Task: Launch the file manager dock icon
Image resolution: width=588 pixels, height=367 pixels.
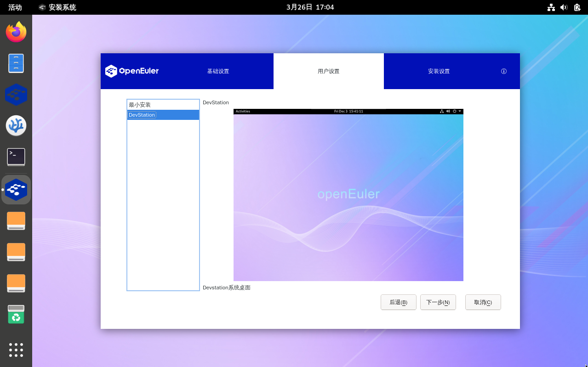Action: (x=16, y=63)
